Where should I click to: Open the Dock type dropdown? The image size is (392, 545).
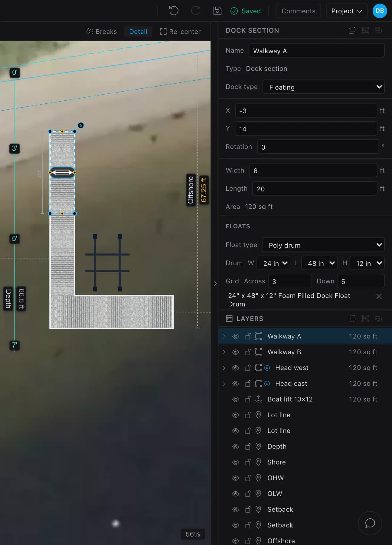pyautogui.click(x=323, y=87)
